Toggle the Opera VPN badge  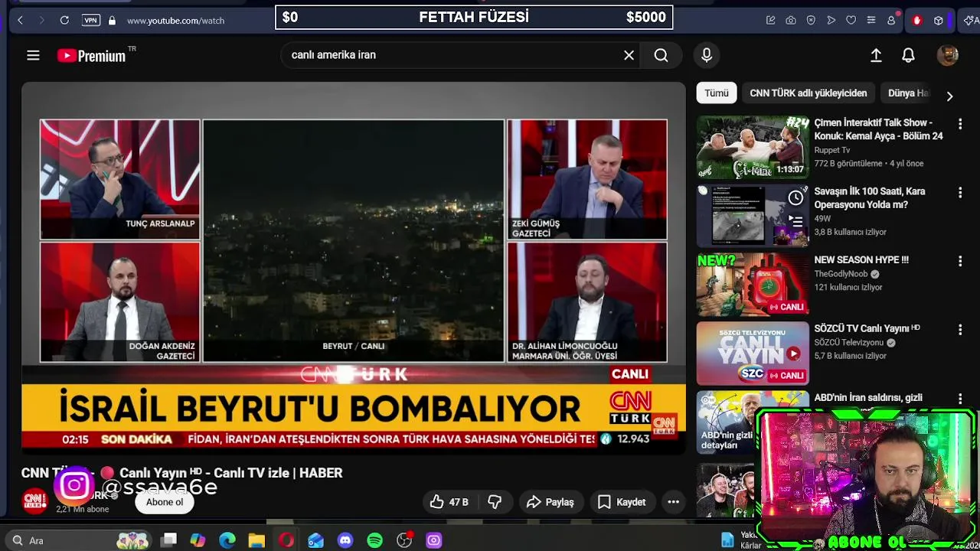point(91,21)
